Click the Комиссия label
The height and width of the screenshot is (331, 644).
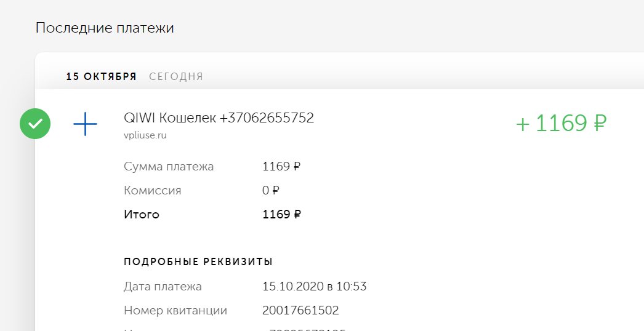(152, 191)
